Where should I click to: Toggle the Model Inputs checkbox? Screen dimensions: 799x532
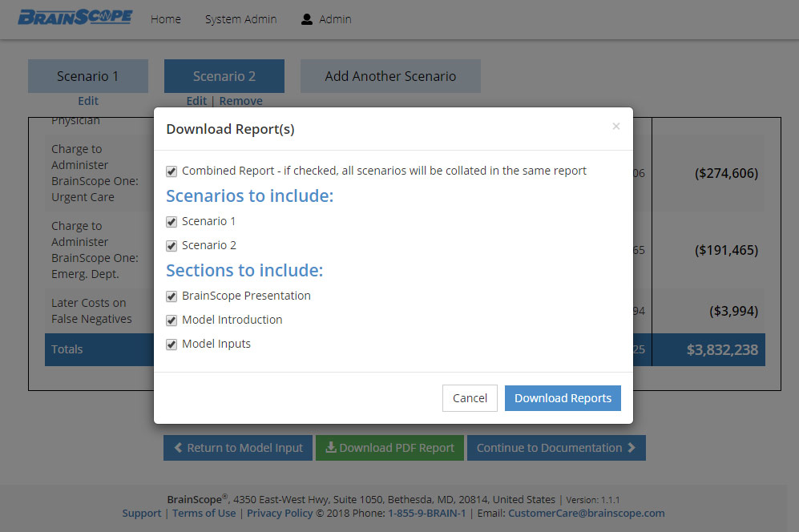point(172,344)
